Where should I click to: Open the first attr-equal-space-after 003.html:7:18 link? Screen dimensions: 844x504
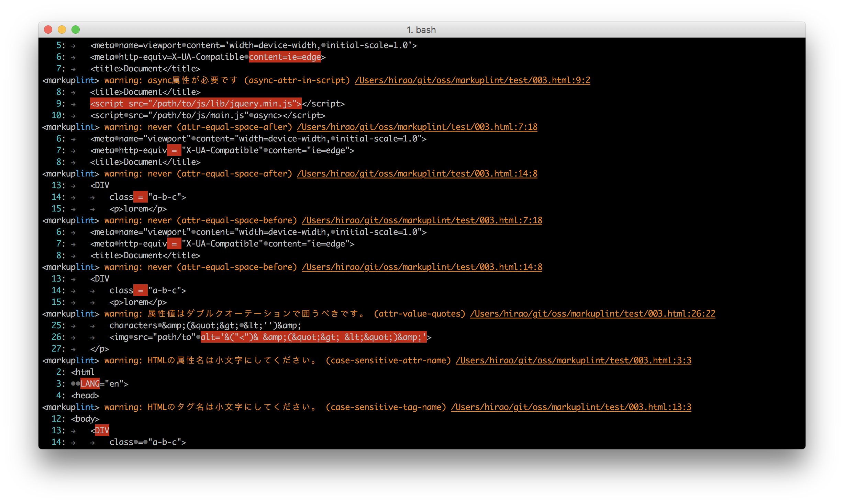click(x=417, y=127)
